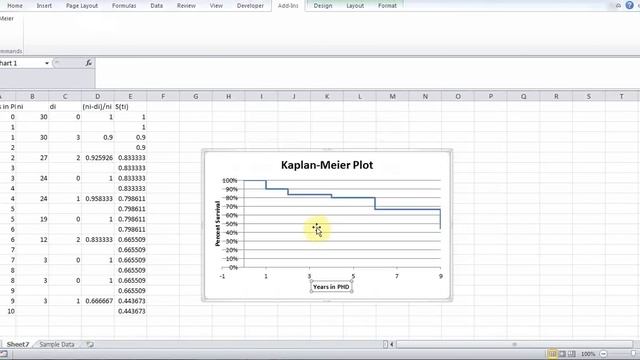This screenshot has width=640, height=360.
Task: Click the zoom slider handle
Action: tap(634, 354)
